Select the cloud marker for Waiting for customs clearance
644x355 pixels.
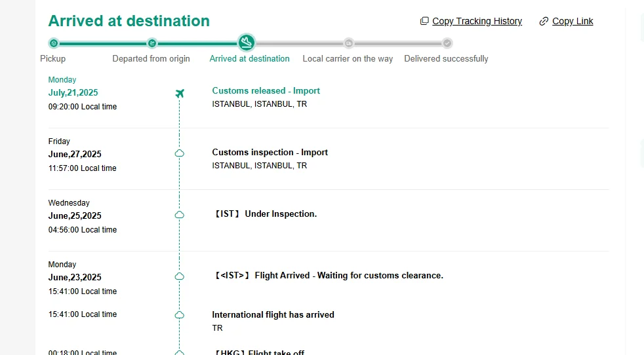[180, 276]
